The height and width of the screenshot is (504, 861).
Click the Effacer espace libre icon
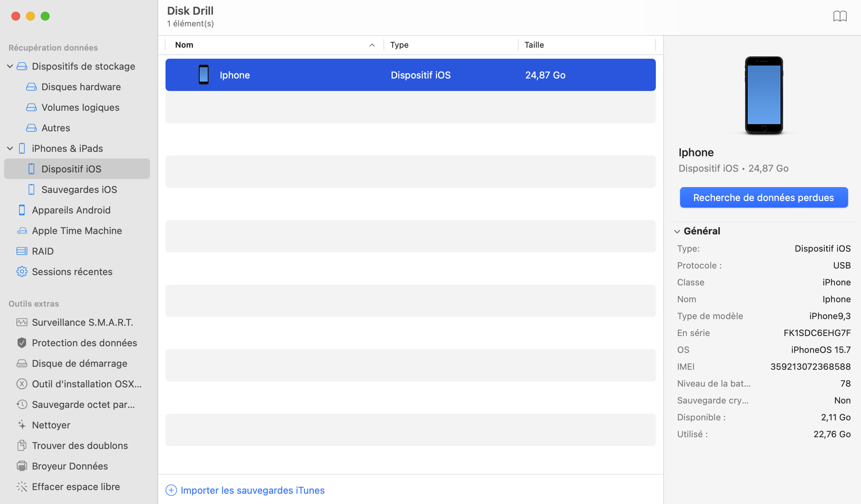point(22,487)
